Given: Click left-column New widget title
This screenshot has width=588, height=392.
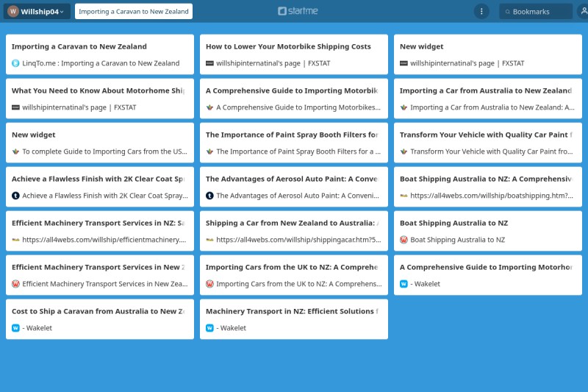Looking at the screenshot, I should pyautogui.click(x=33, y=135).
